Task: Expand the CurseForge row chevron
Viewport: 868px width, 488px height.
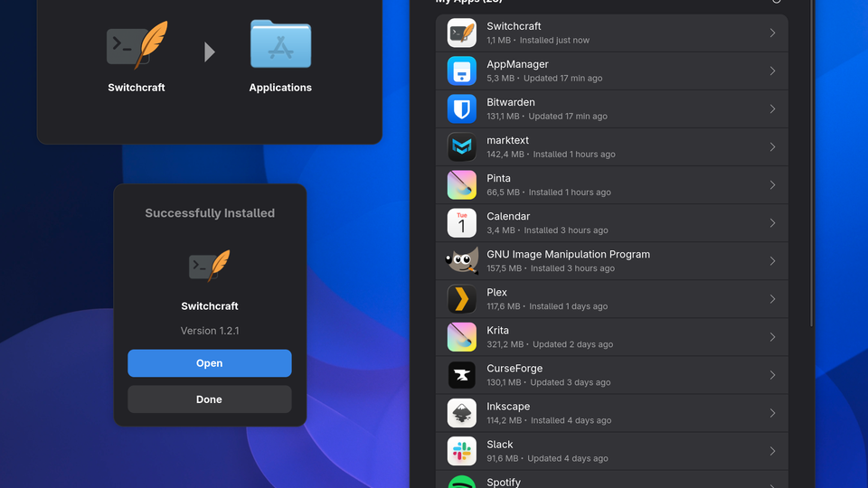Action: (x=772, y=375)
